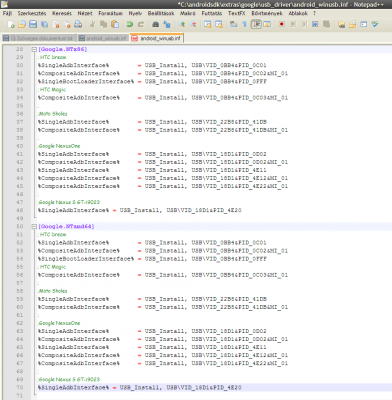Click Nexus S comment on line 47
This screenshot has width=392, height=400.
pyautogui.click(x=69, y=202)
